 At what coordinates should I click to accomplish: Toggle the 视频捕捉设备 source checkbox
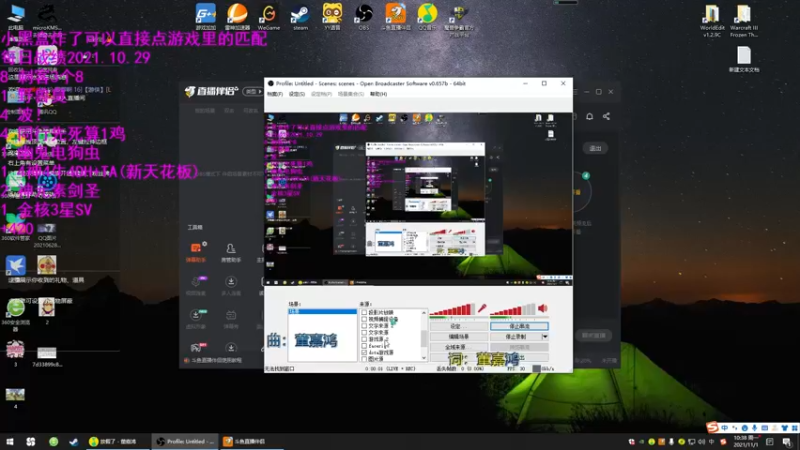pyautogui.click(x=364, y=319)
